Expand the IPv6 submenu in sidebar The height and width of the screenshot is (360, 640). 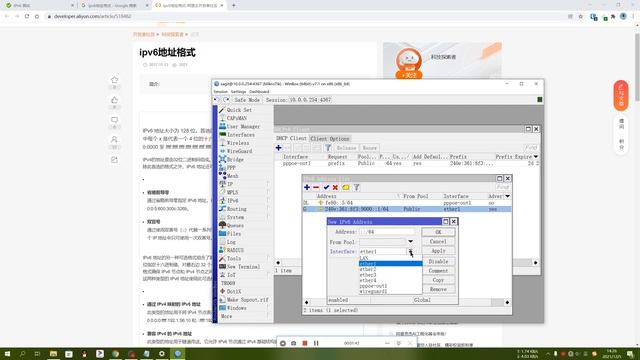click(x=233, y=201)
